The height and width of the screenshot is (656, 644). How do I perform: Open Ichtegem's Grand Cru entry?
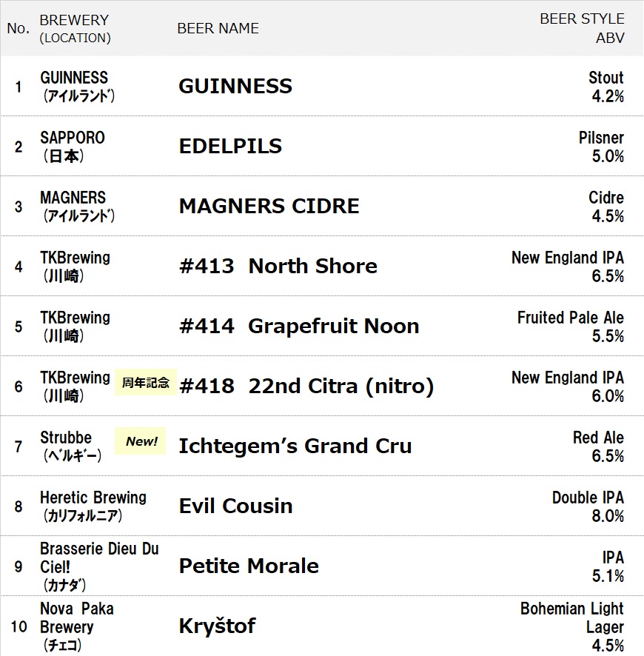295,446
